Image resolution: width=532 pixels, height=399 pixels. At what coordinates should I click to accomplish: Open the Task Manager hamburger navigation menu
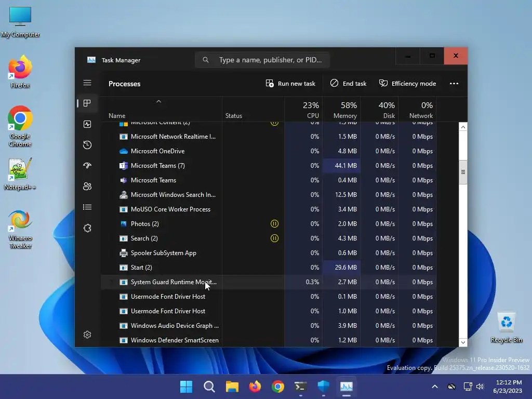87,83
